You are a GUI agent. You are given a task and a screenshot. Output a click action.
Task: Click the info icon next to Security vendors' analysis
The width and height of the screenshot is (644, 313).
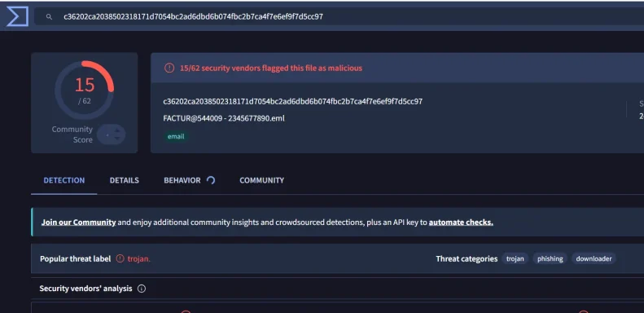pyautogui.click(x=142, y=289)
